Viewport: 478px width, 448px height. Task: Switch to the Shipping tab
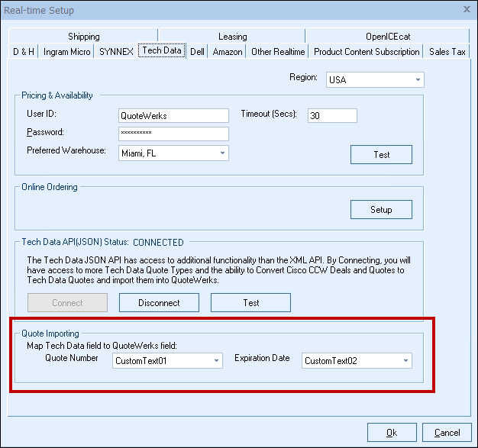pyautogui.click(x=83, y=37)
